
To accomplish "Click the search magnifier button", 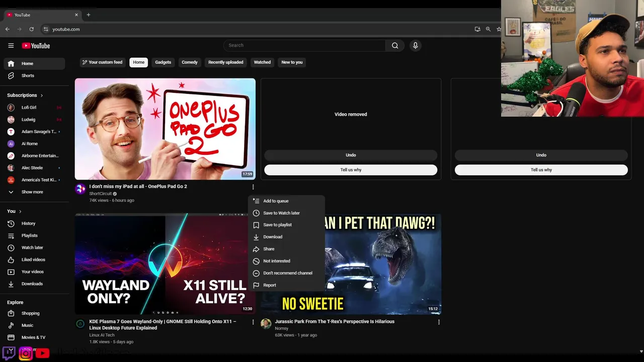I will (395, 45).
